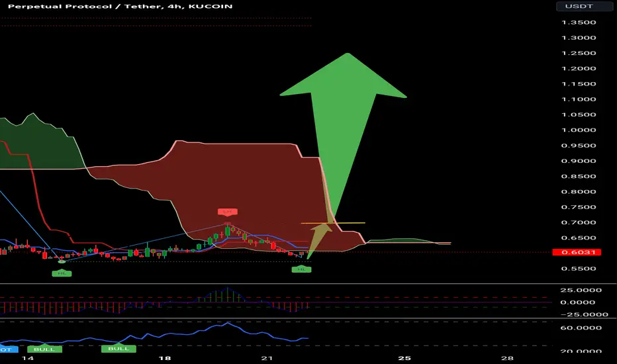Select date 18 on the time axis
This screenshot has width=617, height=364.
pyautogui.click(x=165, y=358)
